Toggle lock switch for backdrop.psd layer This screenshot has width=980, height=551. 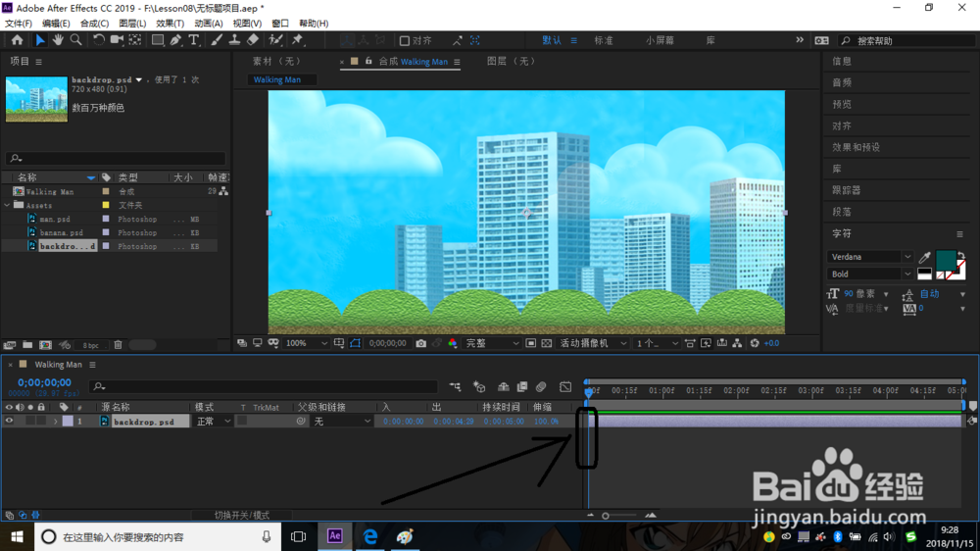(41, 422)
